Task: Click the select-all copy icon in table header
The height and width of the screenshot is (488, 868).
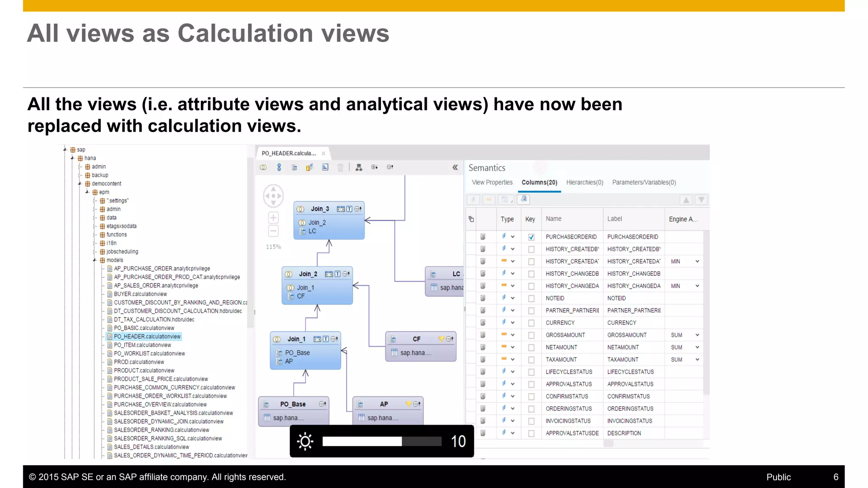Action: point(471,219)
